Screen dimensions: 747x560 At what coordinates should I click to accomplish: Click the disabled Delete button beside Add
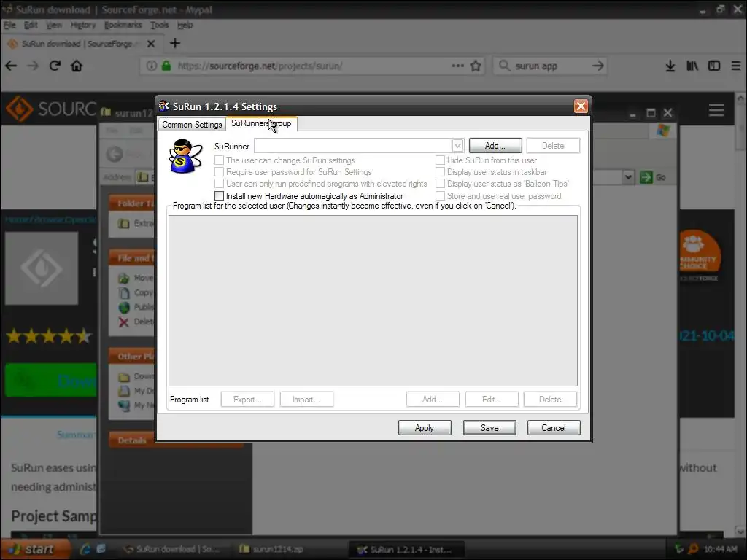[x=553, y=146]
